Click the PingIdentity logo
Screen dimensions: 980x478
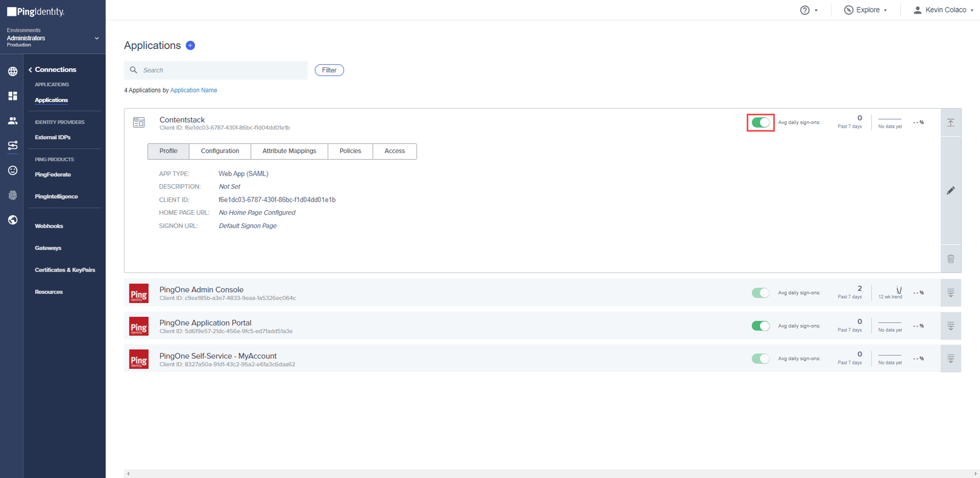(x=36, y=11)
